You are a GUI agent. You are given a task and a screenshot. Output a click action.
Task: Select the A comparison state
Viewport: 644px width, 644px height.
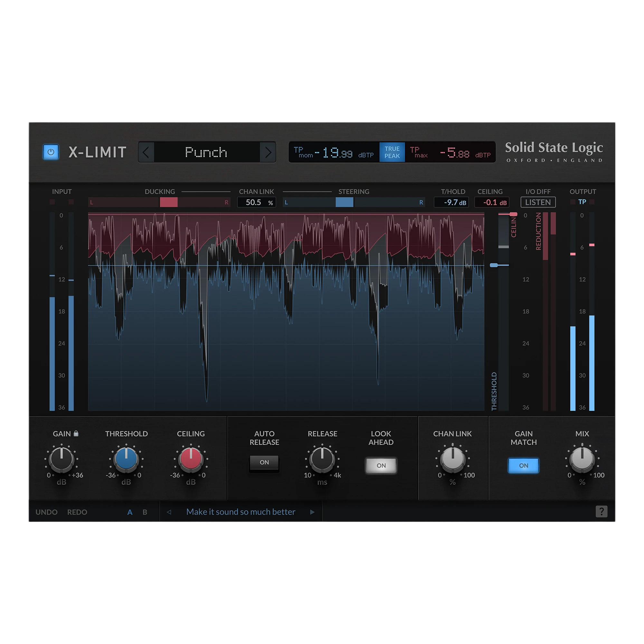pos(130,512)
